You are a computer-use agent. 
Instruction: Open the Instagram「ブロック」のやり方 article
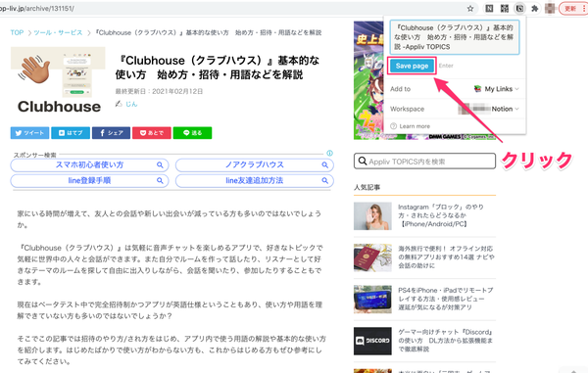pyautogui.click(x=441, y=215)
